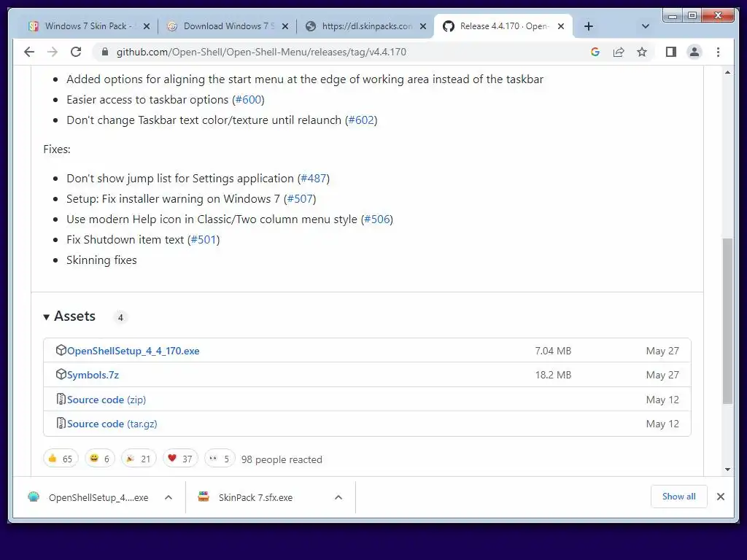The height and width of the screenshot is (560, 747).
Task: Click the 18.2 MB file size
Action: [553, 376]
